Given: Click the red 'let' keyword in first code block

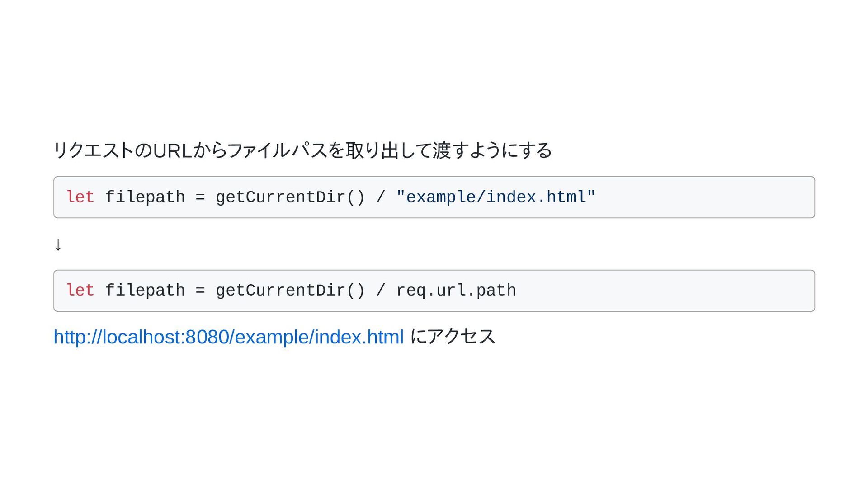Looking at the screenshot, I should point(80,197).
